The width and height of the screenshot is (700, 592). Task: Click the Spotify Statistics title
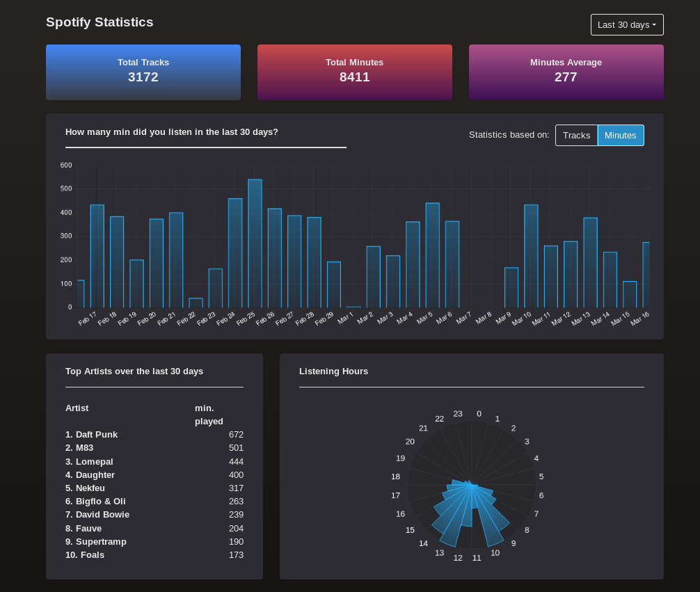(99, 22)
